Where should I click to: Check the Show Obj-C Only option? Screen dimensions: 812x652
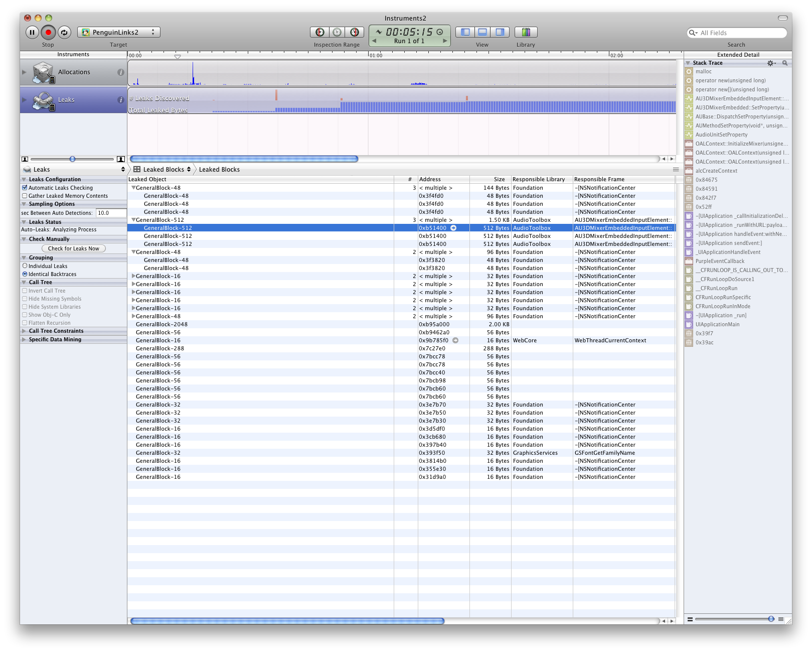coord(25,315)
